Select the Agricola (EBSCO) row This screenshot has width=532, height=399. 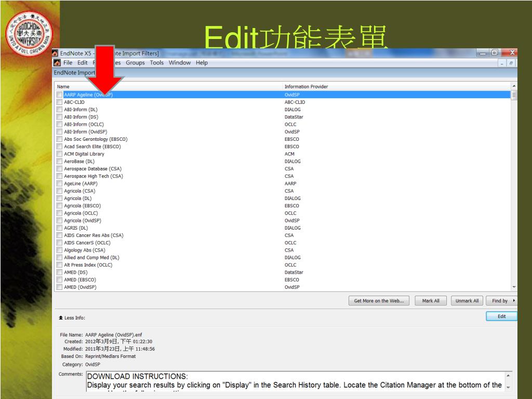(283, 206)
